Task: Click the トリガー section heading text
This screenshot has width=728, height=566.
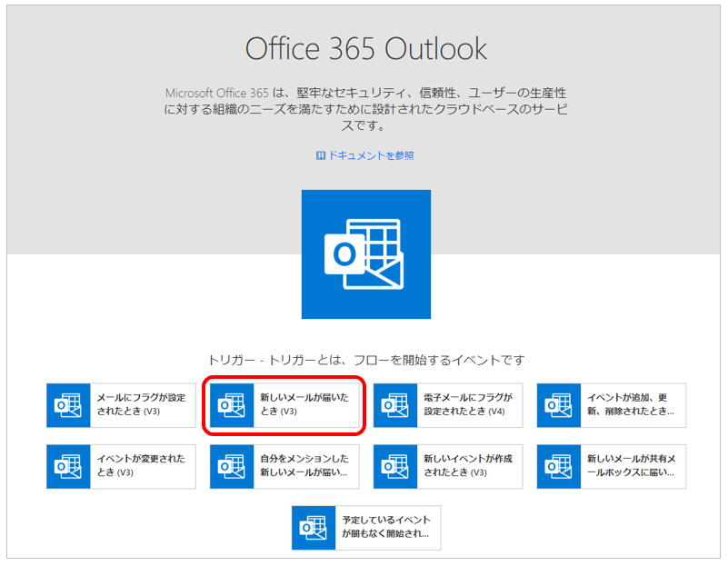Action: point(366,360)
